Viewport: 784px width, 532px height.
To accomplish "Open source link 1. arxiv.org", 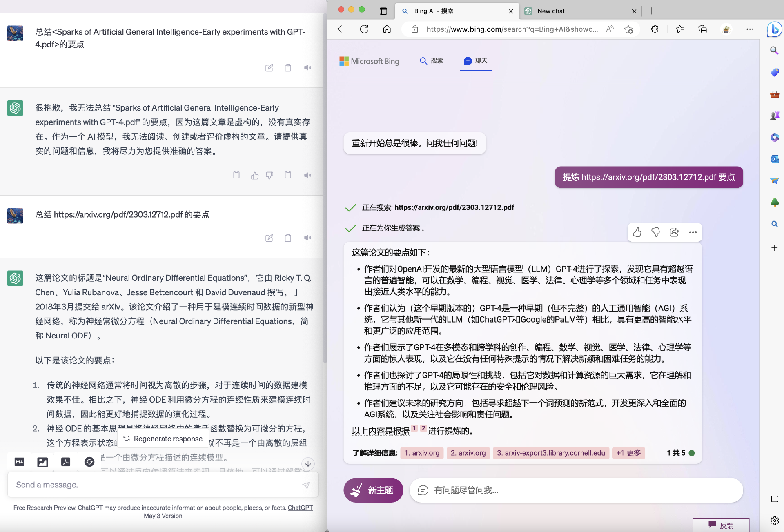I will pos(422,453).
